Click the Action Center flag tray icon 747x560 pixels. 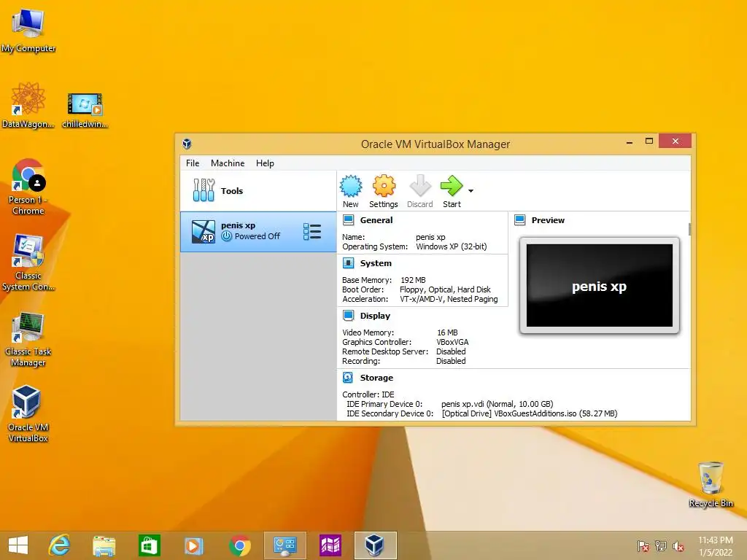[643, 546]
